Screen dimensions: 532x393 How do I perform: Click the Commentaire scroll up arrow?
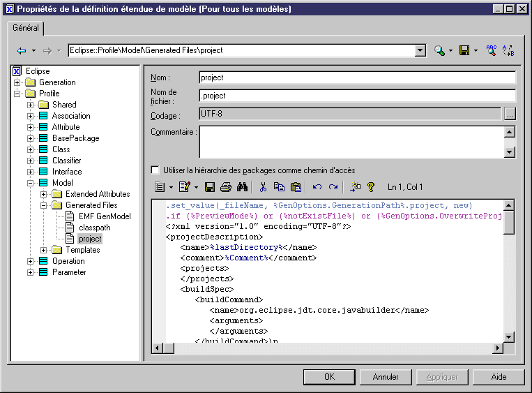(x=510, y=132)
